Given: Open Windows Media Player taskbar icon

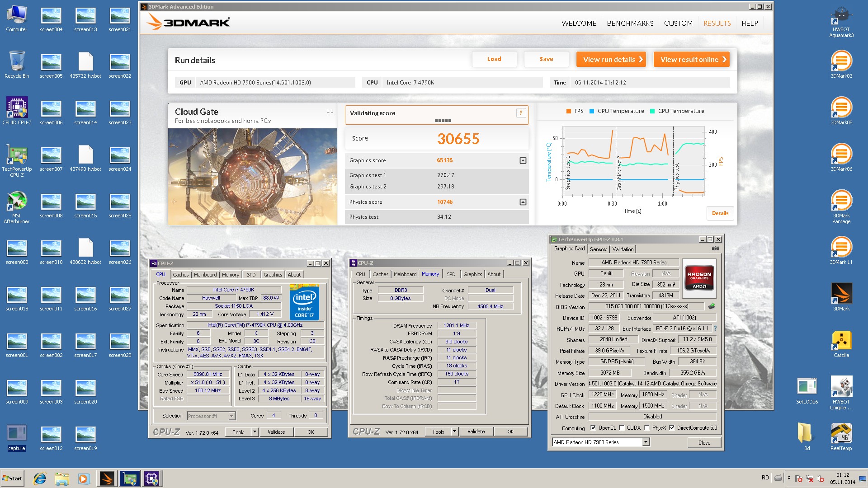Looking at the screenshot, I should (84, 479).
